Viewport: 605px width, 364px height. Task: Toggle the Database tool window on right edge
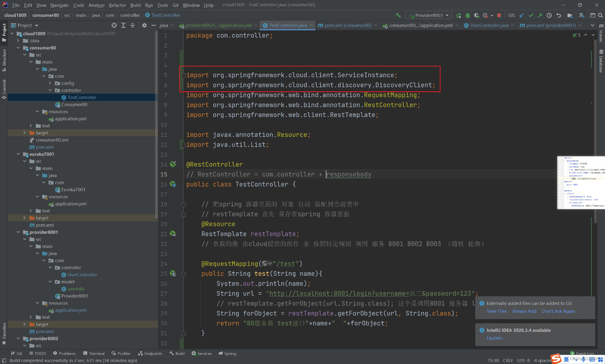pyautogui.click(x=601, y=61)
